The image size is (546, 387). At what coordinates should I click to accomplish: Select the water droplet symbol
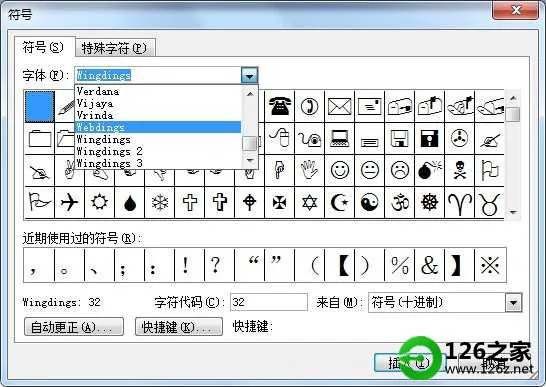click(130, 202)
